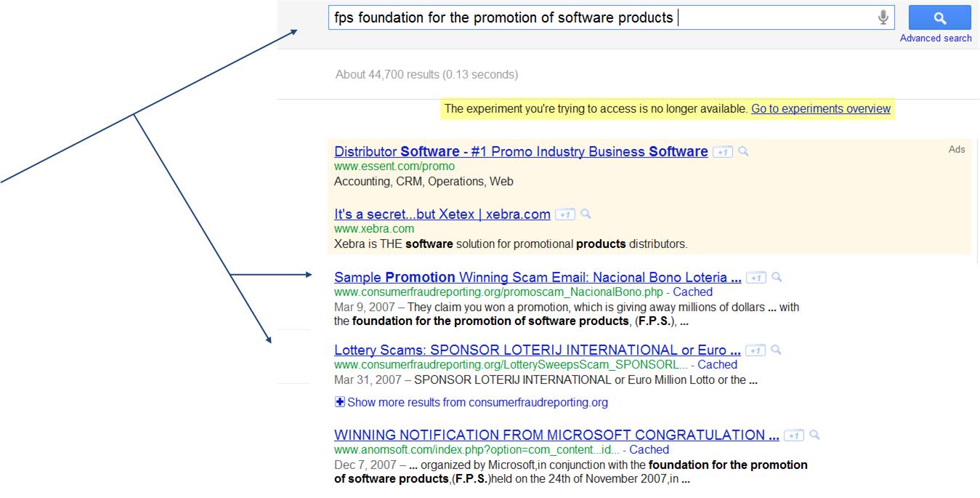Open the Distributor Software ad title link
The image size is (980, 498).
pyautogui.click(x=521, y=151)
